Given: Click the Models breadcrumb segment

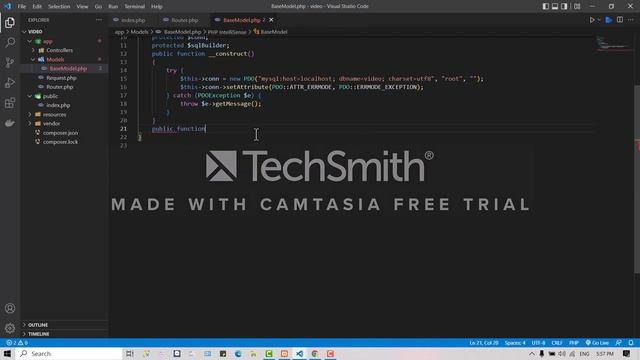Looking at the screenshot, I should coord(139,32).
